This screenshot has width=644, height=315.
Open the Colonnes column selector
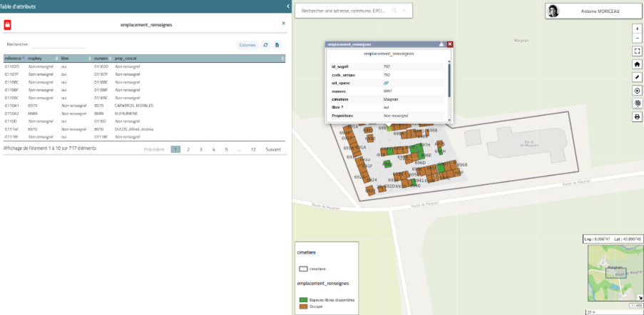point(247,45)
